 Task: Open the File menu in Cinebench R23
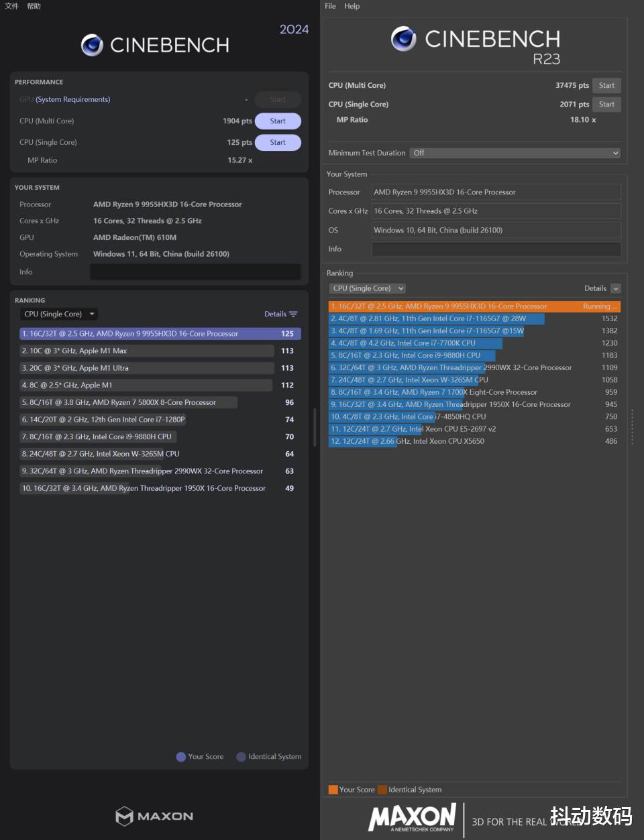(330, 6)
